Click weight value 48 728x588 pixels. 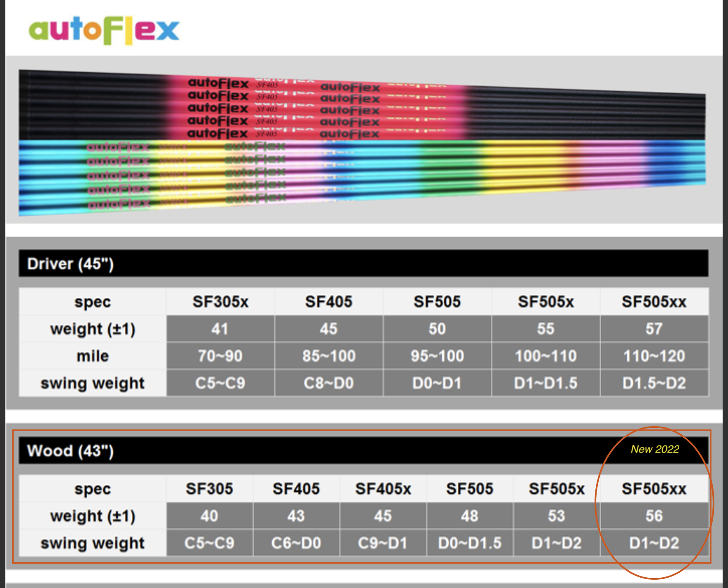point(470,516)
